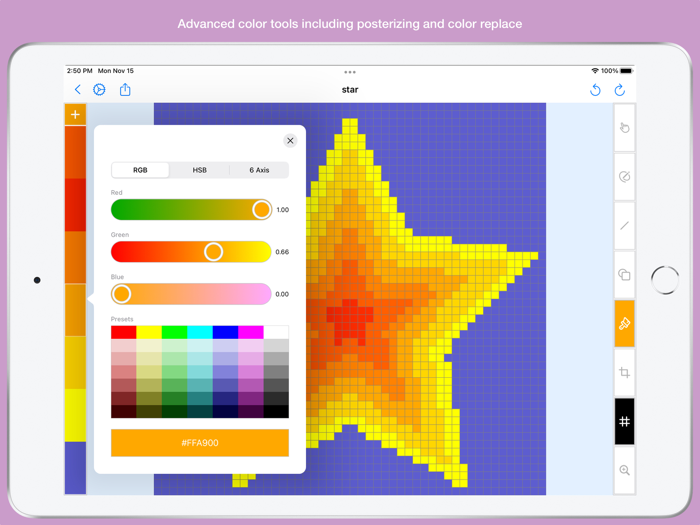
Task: Select the top dark-orange palette color
Action: [75, 152]
